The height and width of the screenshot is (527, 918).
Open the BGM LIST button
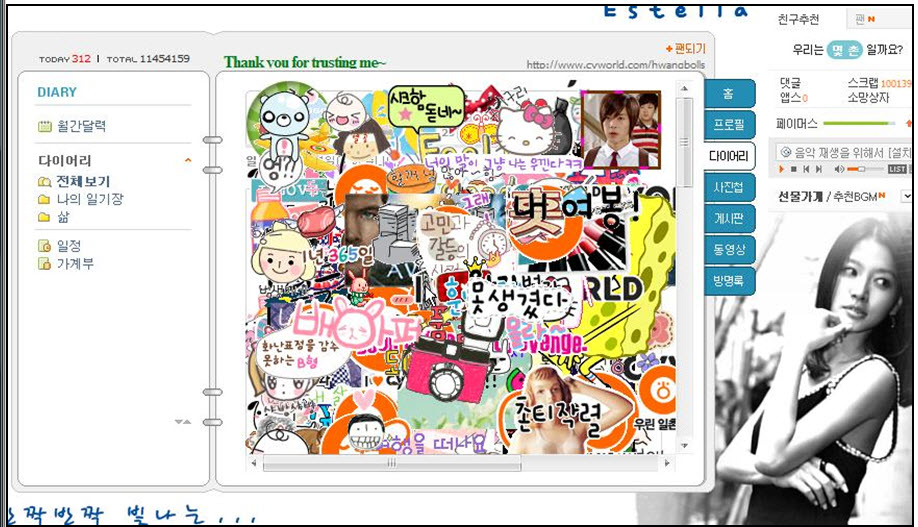897,169
